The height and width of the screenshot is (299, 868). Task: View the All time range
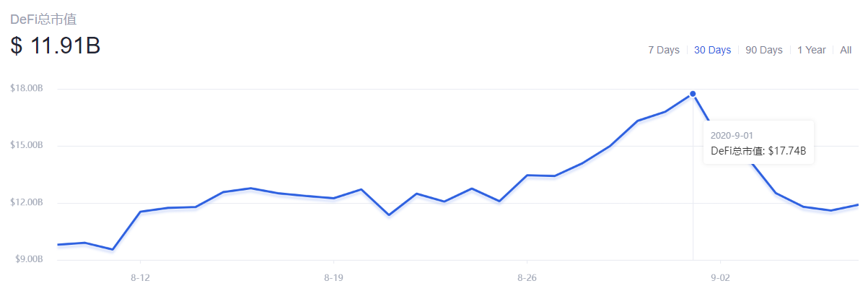[846, 50]
